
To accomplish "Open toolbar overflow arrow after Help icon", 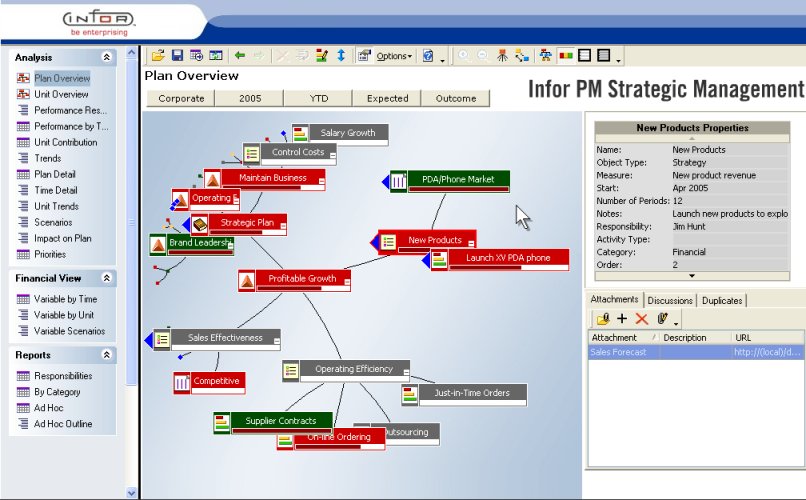I will coord(442,60).
